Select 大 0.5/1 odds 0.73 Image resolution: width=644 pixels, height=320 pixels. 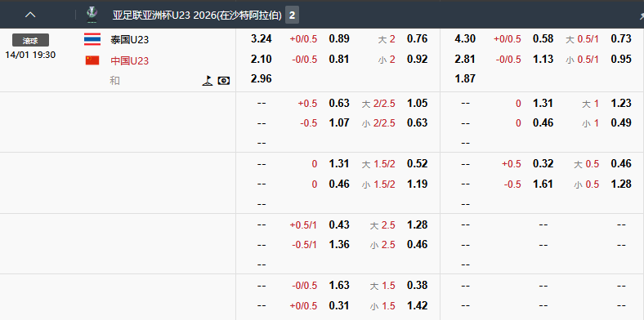tap(621, 39)
